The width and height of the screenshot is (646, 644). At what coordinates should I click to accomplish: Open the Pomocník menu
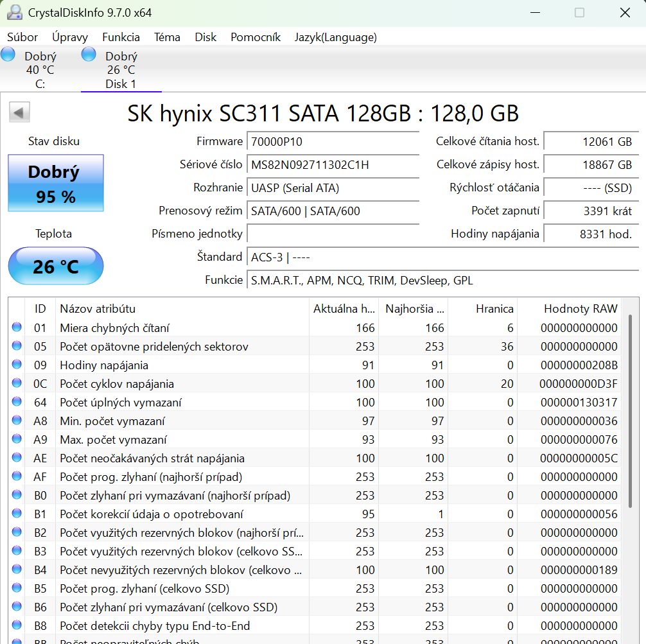(255, 37)
